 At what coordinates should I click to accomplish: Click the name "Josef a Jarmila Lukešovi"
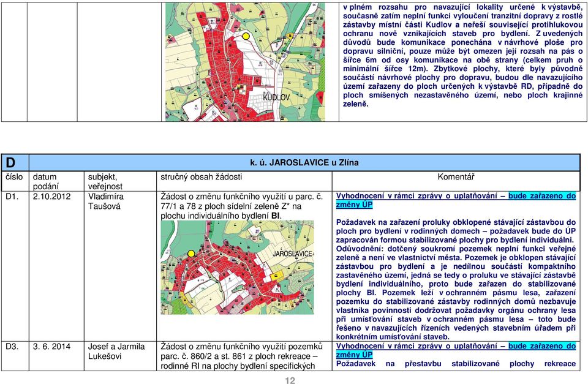pyautogui.click(x=116, y=351)
